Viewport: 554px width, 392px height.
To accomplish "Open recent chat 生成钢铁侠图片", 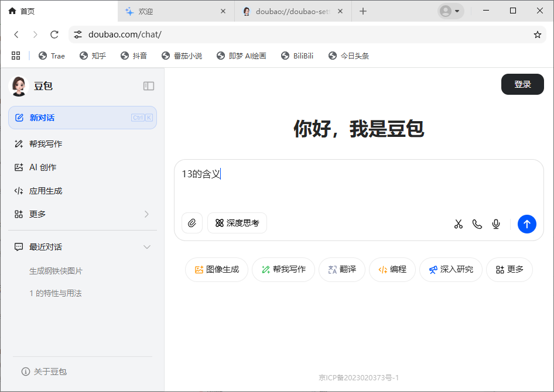I will tap(56, 271).
